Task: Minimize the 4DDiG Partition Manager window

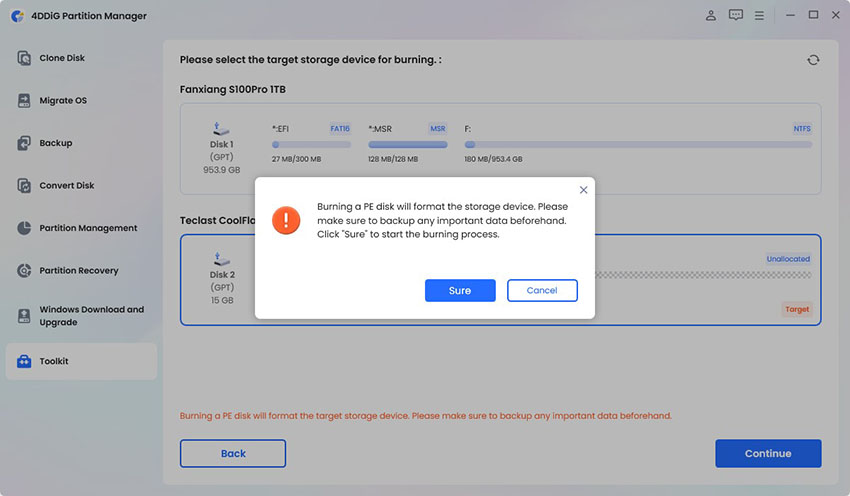Action: click(x=790, y=15)
